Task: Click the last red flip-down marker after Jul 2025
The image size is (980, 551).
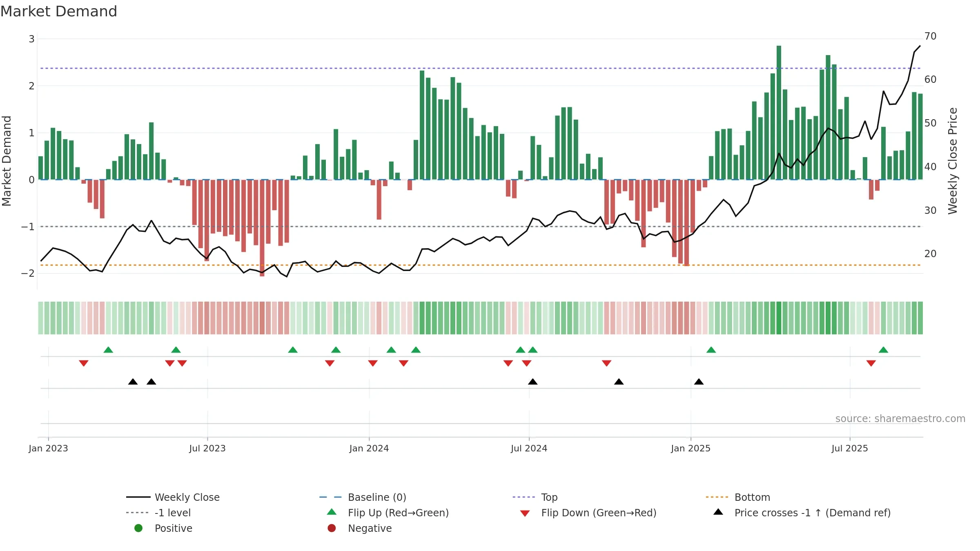Action: pos(871,363)
